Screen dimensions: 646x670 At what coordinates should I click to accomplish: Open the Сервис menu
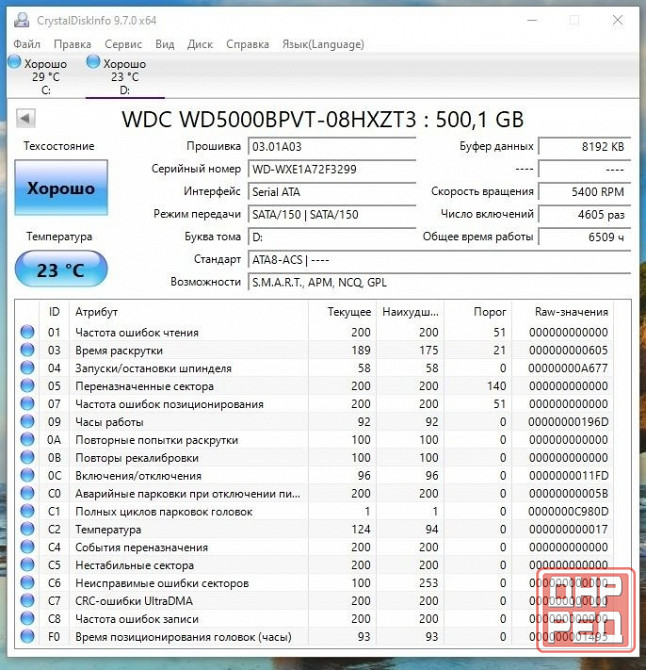coord(123,44)
